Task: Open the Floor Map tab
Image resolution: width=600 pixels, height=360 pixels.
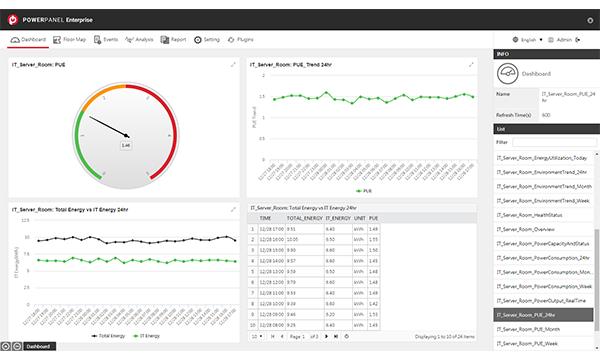Action: (x=69, y=39)
